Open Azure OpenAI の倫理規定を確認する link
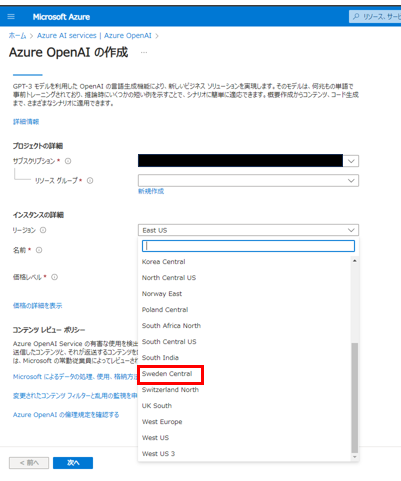 tap(66, 415)
